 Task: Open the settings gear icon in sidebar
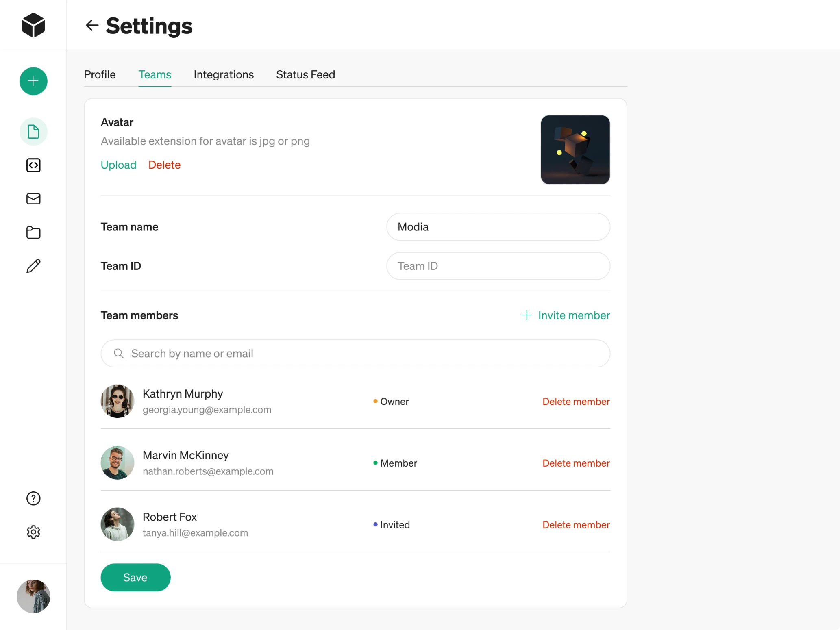(x=33, y=532)
